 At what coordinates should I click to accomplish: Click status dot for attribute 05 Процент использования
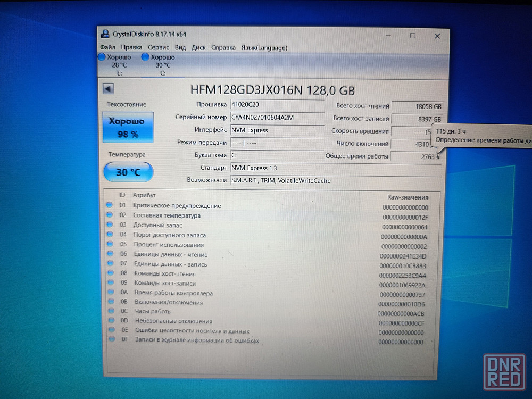click(x=110, y=245)
